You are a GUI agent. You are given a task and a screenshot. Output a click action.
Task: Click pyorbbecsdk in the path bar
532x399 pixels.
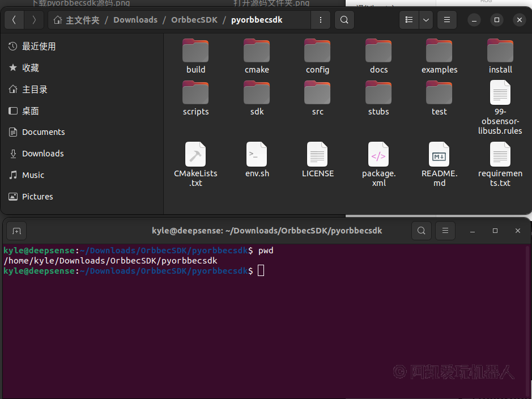(257, 20)
